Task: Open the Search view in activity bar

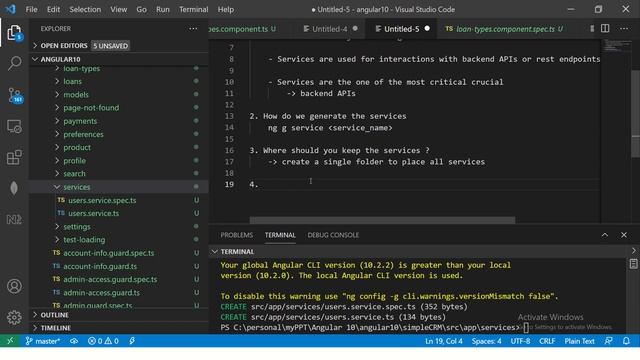Action: pos(14,63)
